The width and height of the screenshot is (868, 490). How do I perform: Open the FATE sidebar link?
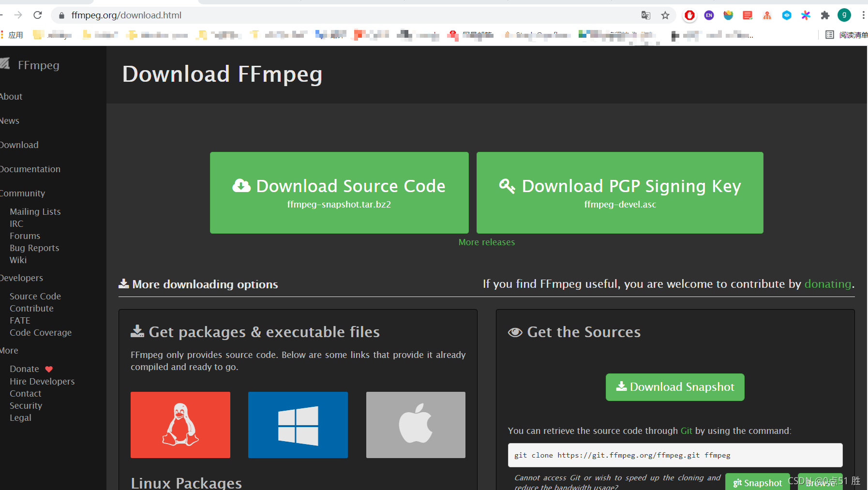tap(20, 320)
